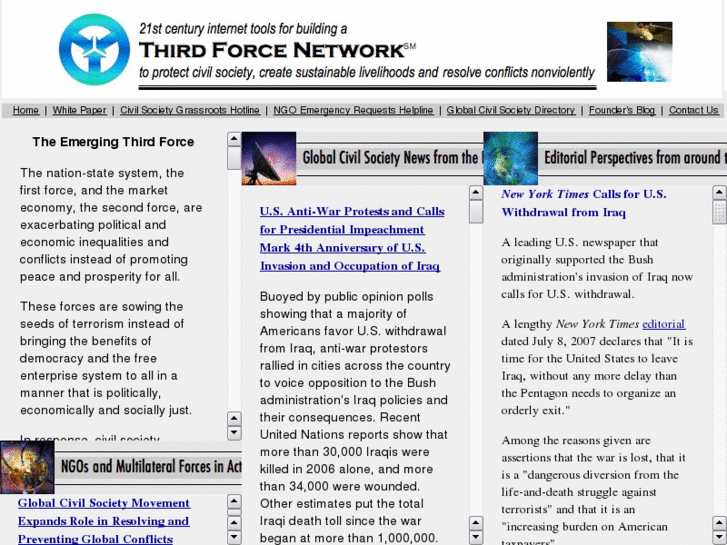
Task: Follow the 'editorial' link in NYT paragraph
Action: [663, 324]
